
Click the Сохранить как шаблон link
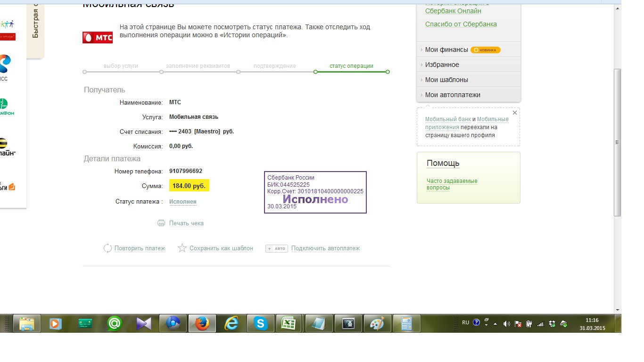pyautogui.click(x=221, y=248)
